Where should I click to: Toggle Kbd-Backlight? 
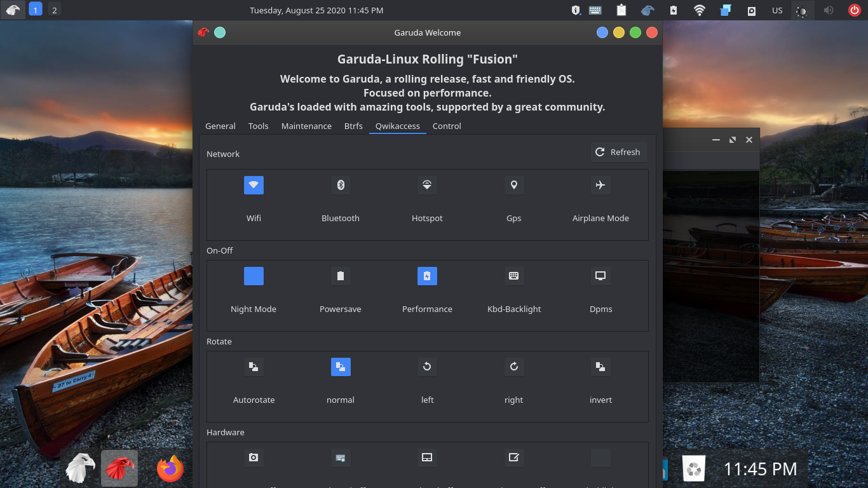[x=514, y=276]
